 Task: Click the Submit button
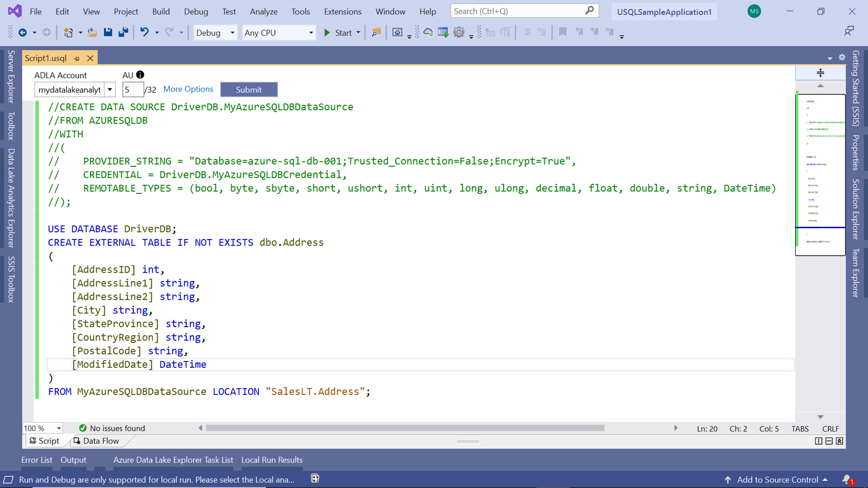click(x=249, y=90)
